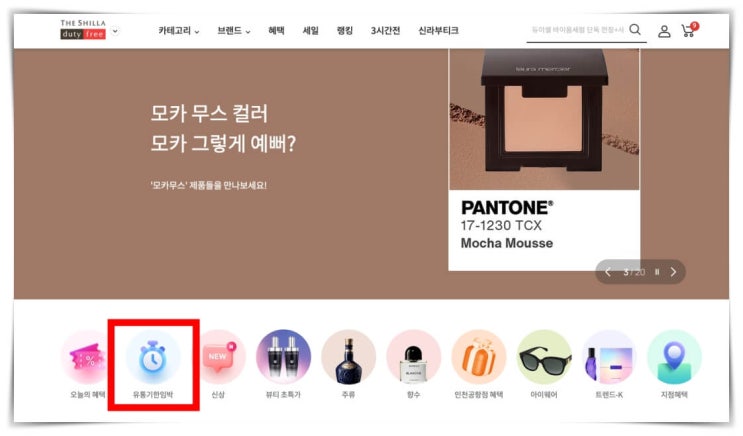This screenshot has height=436, width=743.
Task: Go to the next banner slide
Action: point(673,272)
